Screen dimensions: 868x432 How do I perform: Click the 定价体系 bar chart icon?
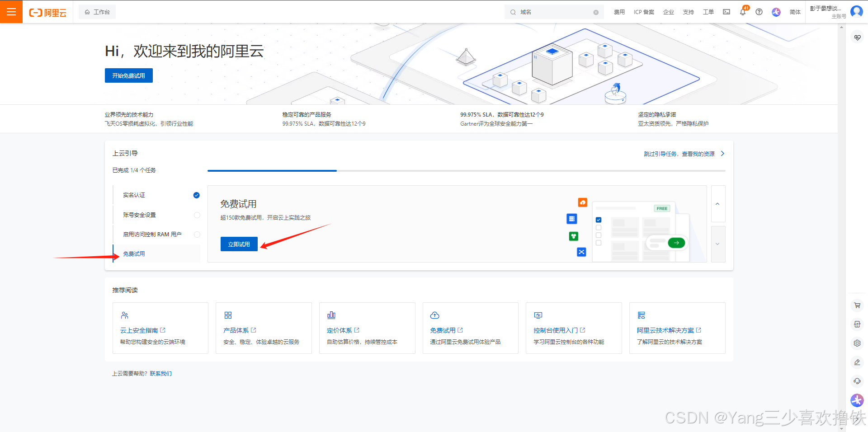(331, 315)
